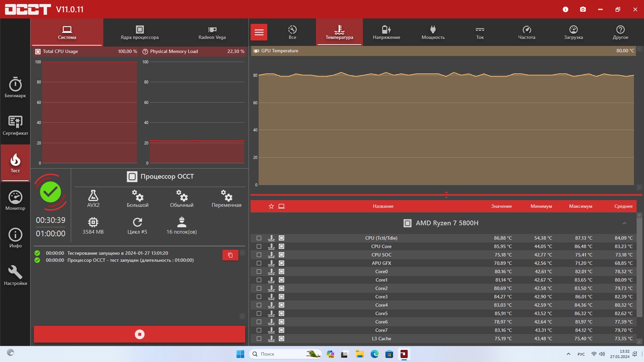
Task: Switch to the Система tab
Action: [x=67, y=32]
